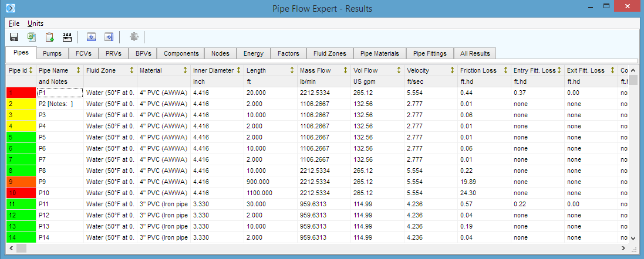
Task: Open the units ruler icon
Action: tap(67, 37)
